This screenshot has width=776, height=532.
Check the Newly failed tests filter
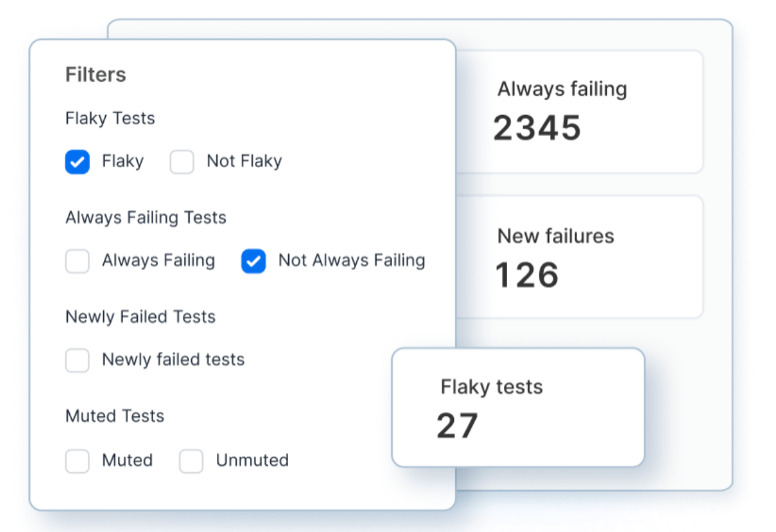pyautogui.click(x=77, y=360)
